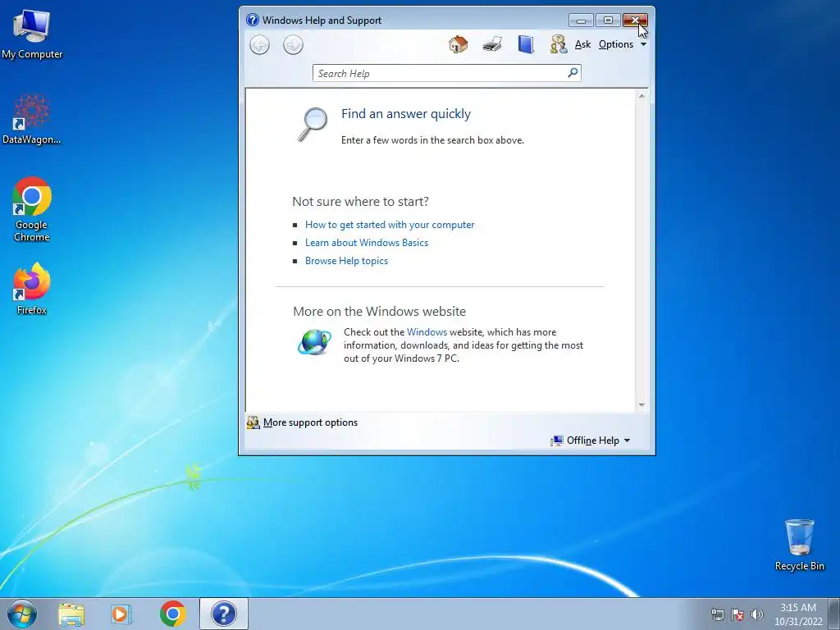This screenshot has height=630, width=840.
Task: Click the Find an answer quickly heading
Action: [406, 114]
